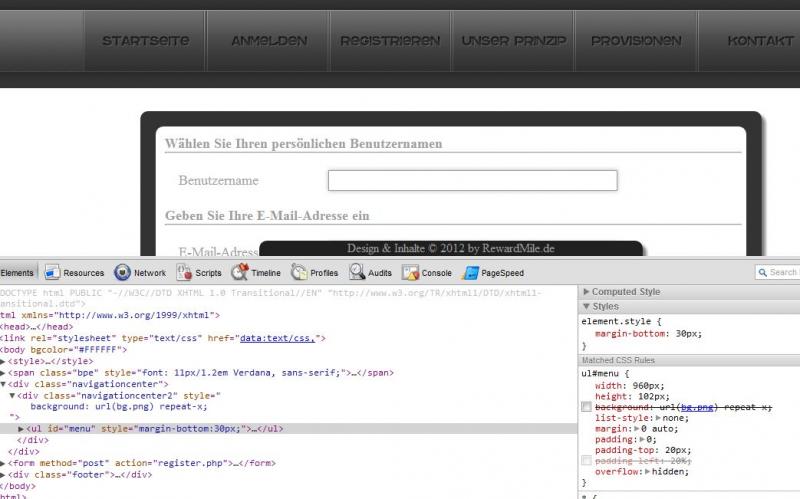This screenshot has width=800, height=499.
Task: Open the Resources panel icon
Action: 53,272
